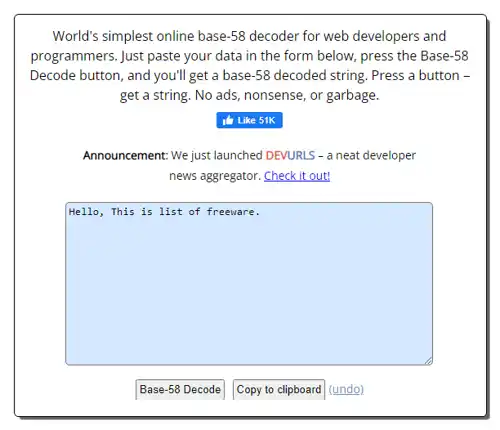Click the undo link
This screenshot has width=500, height=430.
click(346, 389)
